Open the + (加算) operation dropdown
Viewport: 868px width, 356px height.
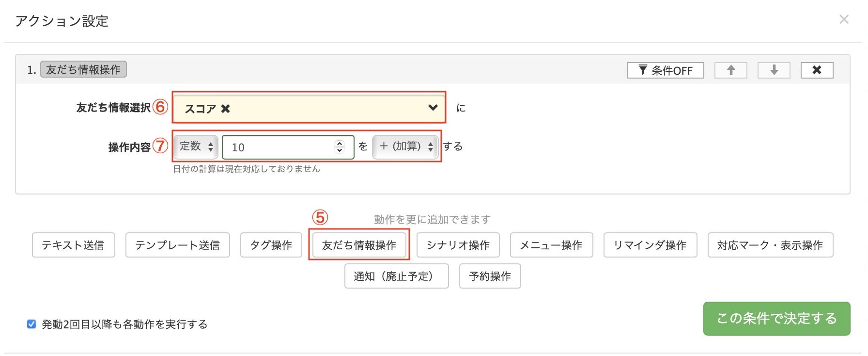pyautogui.click(x=405, y=146)
